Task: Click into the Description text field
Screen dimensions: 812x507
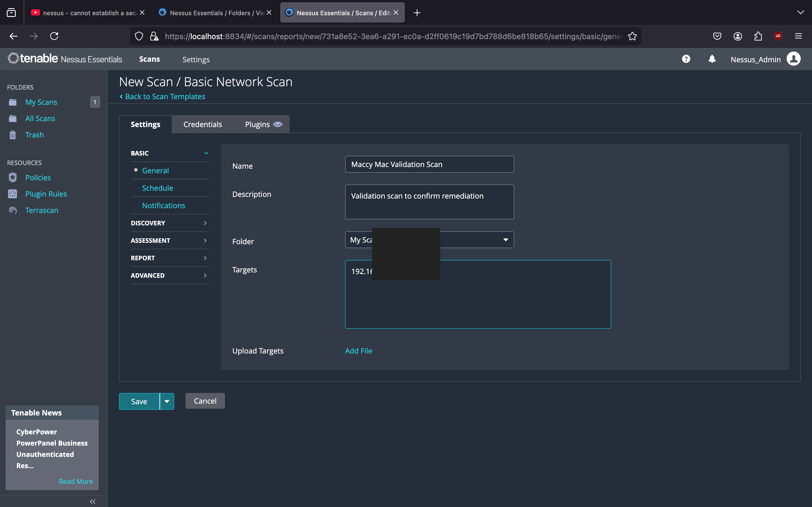Action: point(429,202)
